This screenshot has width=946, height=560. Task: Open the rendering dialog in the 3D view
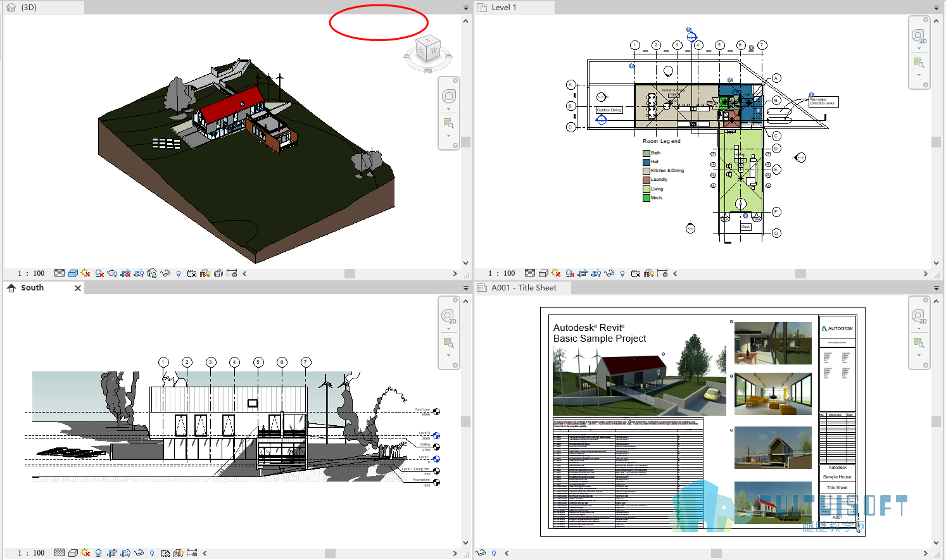[x=112, y=273]
